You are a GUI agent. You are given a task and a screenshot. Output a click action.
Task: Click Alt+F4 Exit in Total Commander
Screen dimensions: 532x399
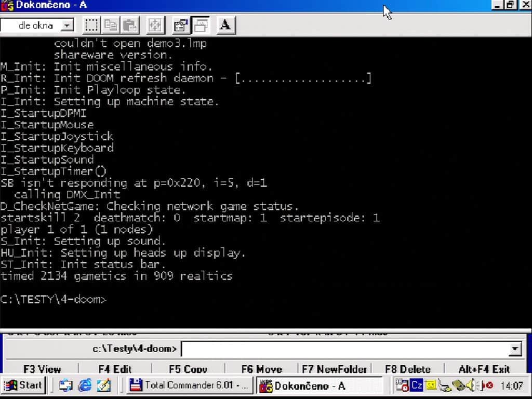pos(484,369)
